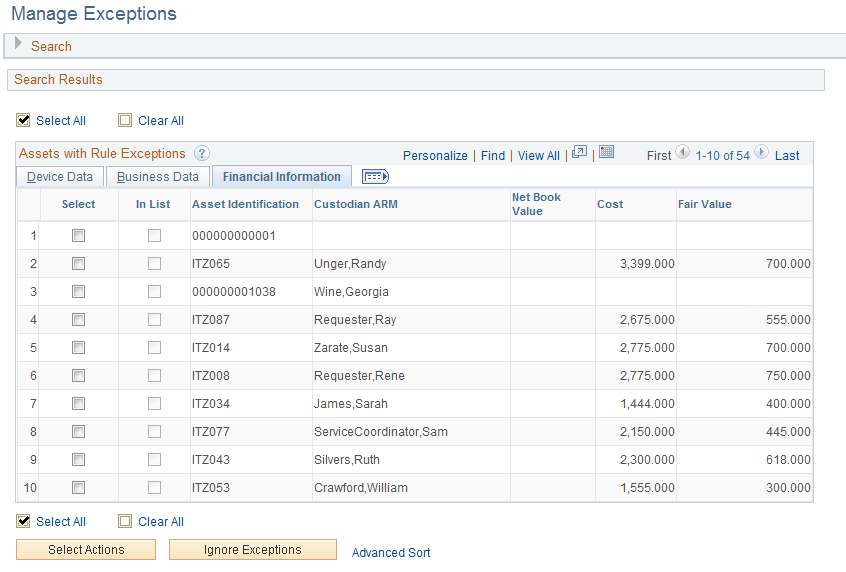Viewport: 846px width, 572px height.
Task: Check Select box for asset 000000000001
Action: (x=79, y=235)
